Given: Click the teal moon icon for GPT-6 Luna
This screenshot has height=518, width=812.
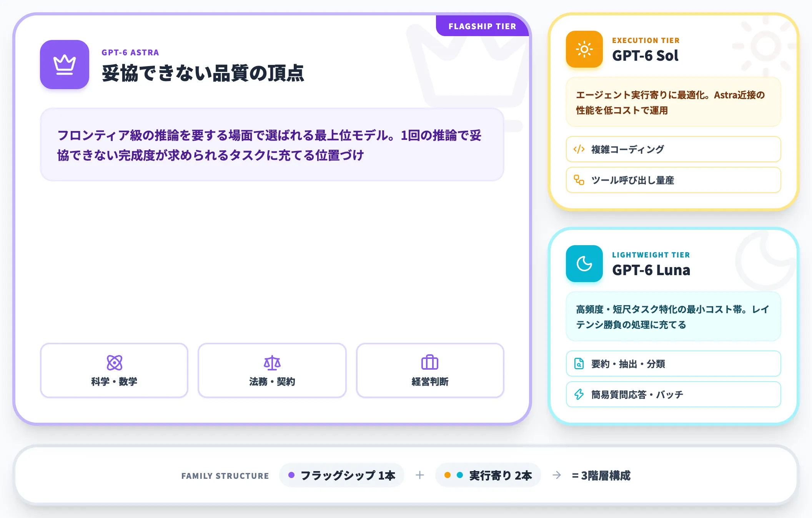Looking at the screenshot, I should click(584, 264).
